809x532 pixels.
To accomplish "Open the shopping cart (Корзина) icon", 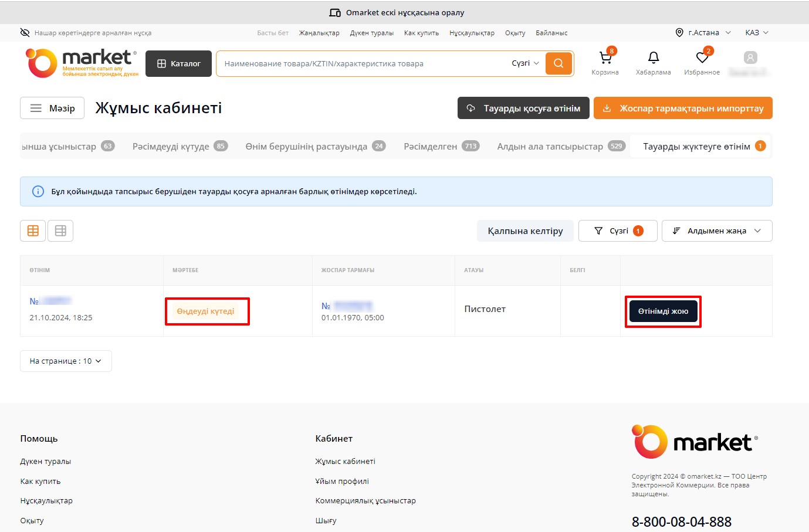I will [605, 58].
